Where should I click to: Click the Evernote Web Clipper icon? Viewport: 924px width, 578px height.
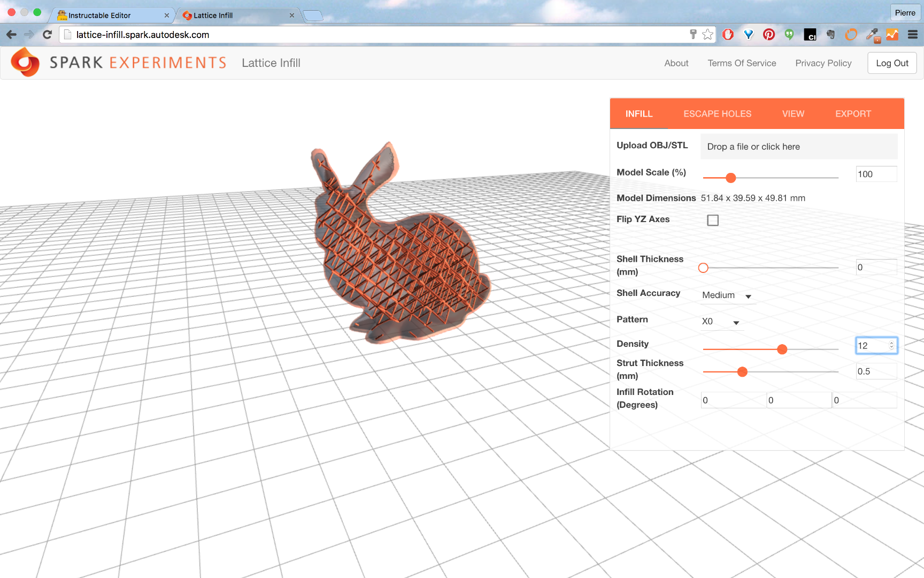click(x=830, y=34)
